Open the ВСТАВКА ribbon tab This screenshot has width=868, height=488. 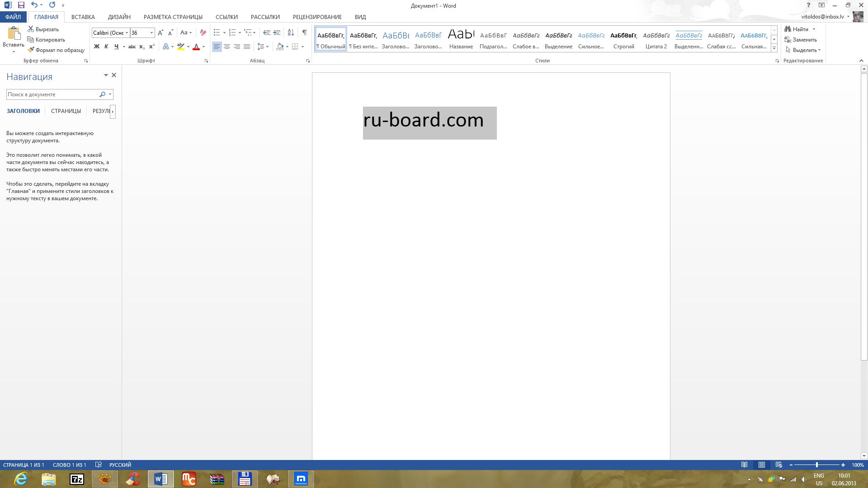pos(83,17)
